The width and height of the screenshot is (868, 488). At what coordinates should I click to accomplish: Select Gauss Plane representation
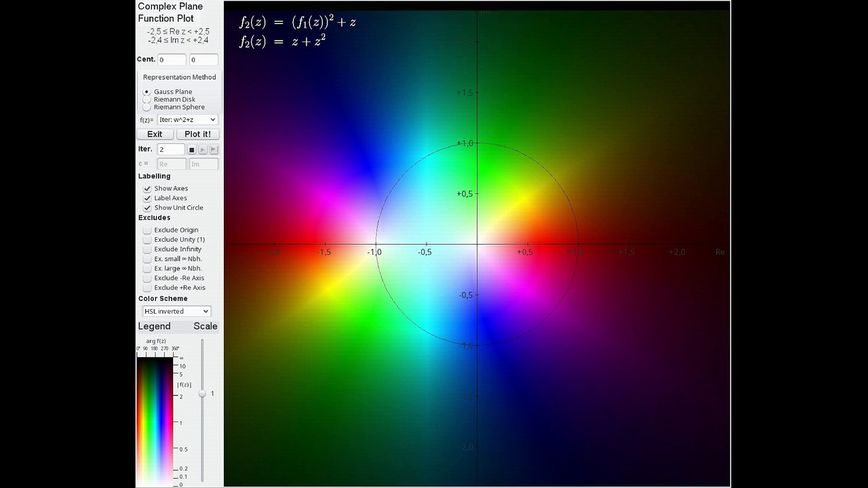[147, 91]
